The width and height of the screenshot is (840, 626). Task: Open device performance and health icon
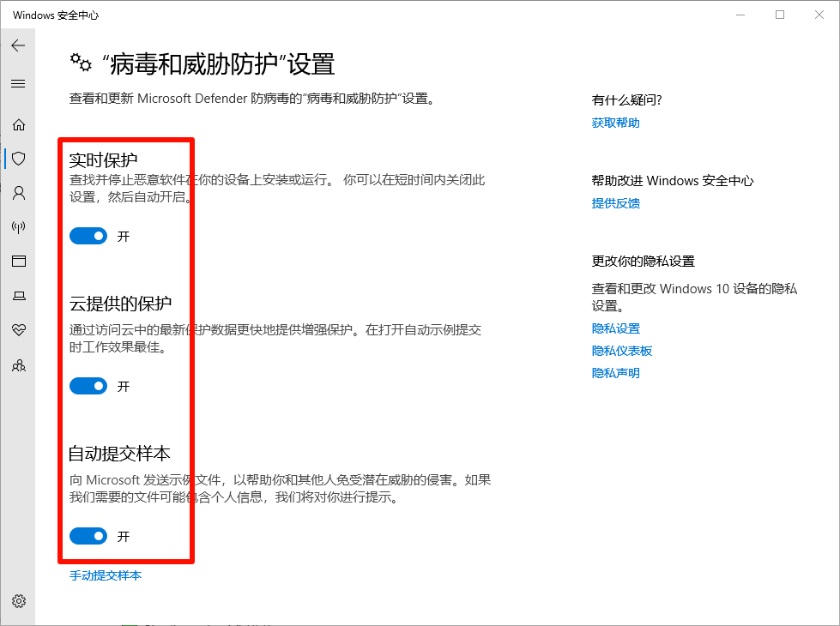tap(19, 330)
